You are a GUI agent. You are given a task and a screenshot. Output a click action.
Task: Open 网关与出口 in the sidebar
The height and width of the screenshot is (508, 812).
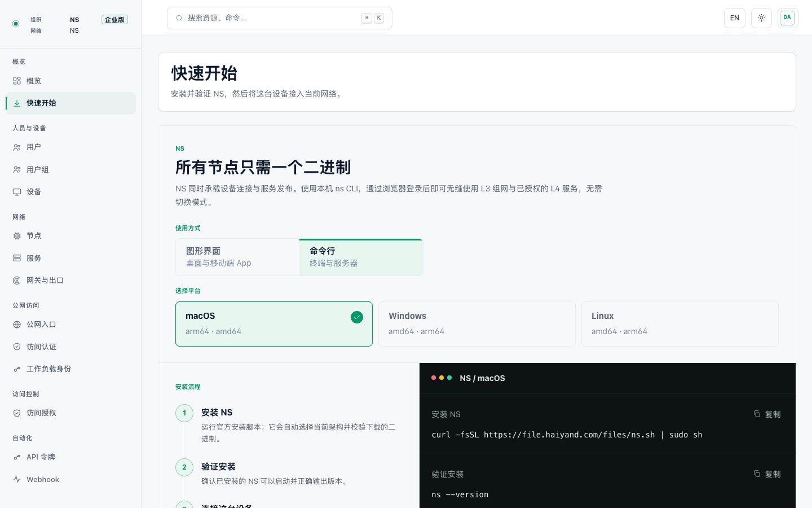point(71,281)
